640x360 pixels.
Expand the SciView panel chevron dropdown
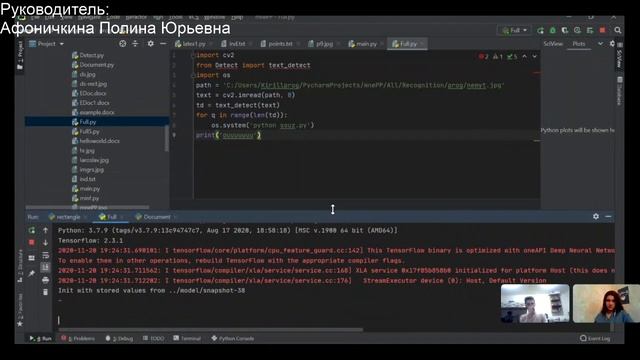click(600, 44)
